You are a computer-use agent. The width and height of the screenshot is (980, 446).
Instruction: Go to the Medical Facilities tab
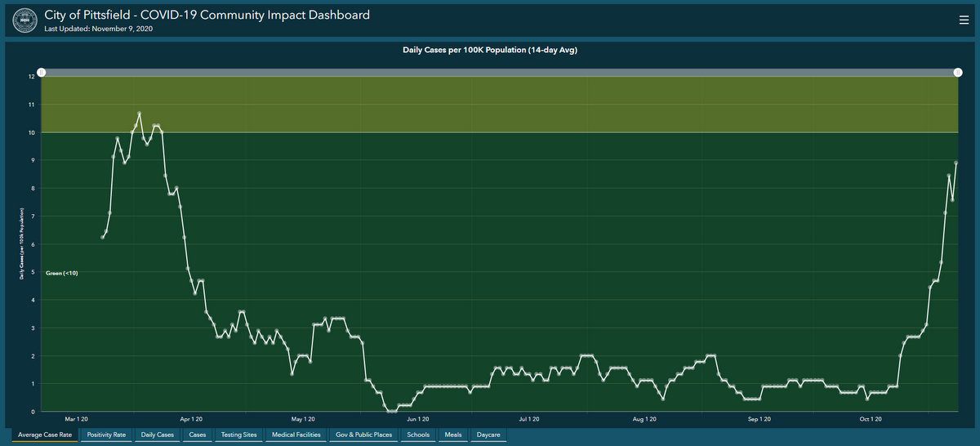[296, 435]
